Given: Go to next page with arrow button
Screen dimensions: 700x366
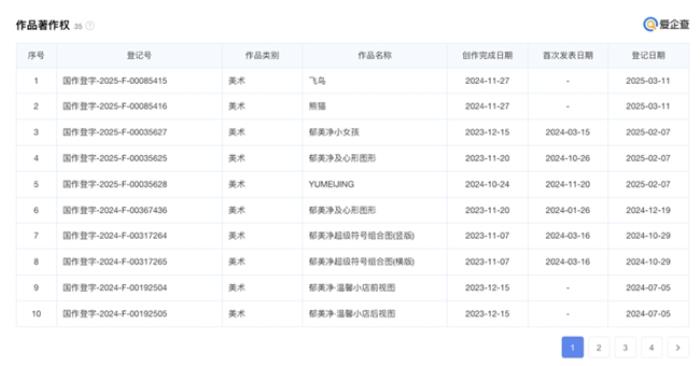Looking at the screenshot, I should (678, 347).
